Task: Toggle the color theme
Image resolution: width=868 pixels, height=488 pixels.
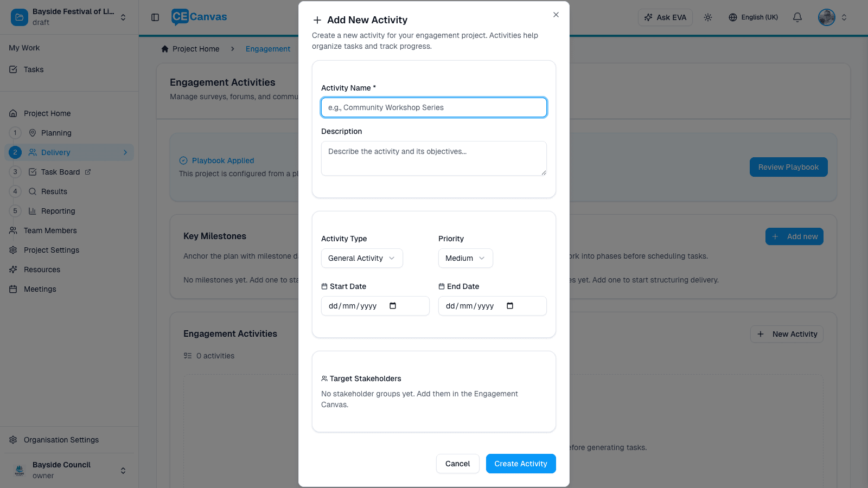Action: coord(708,17)
